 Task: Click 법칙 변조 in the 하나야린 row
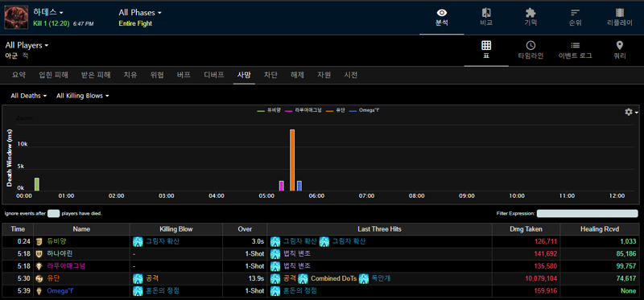click(297, 254)
